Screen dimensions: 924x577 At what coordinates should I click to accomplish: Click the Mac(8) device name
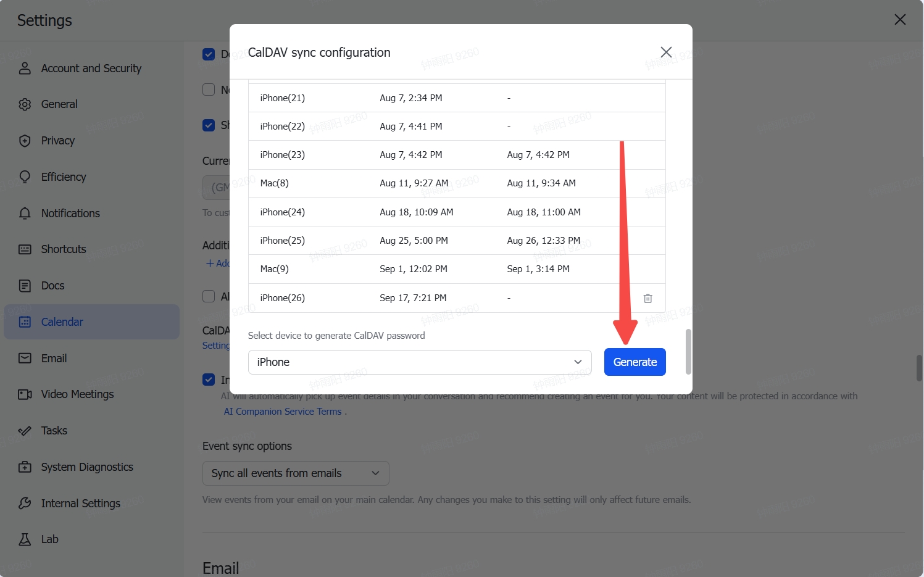[x=275, y=183]
